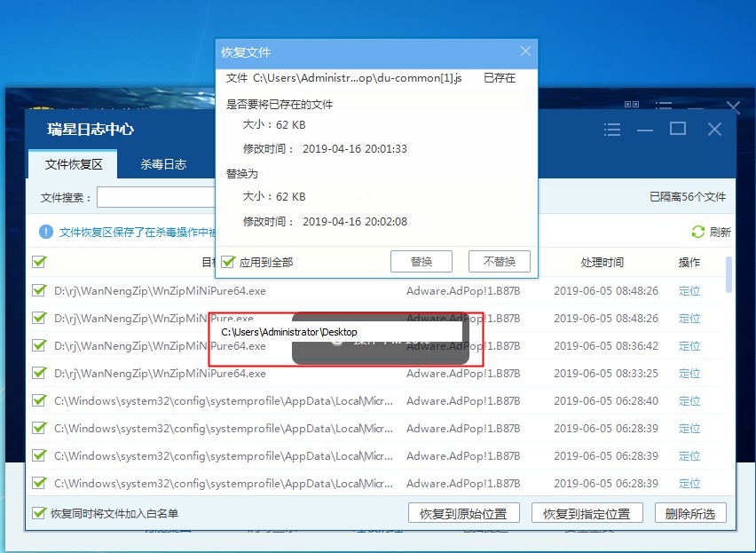Click 已隔离56个文件 status text
Viewport: 756px width, 553px height.
coord(688,197)
